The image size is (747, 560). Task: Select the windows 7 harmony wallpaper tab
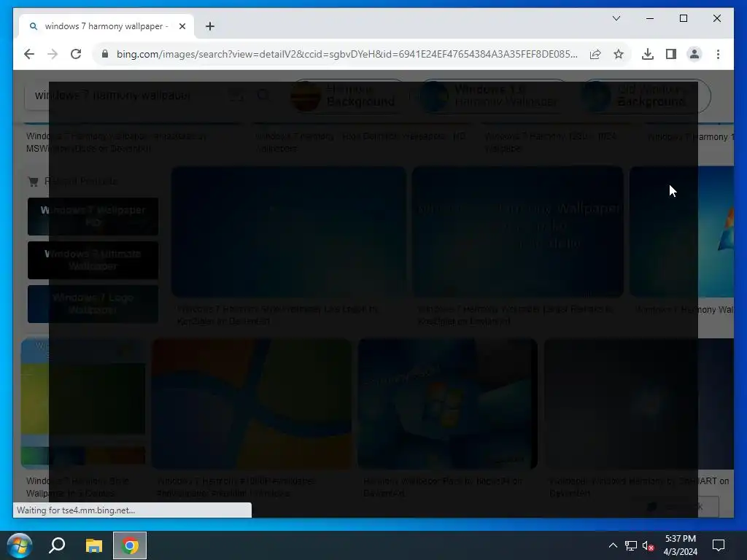tap(106, 26)
